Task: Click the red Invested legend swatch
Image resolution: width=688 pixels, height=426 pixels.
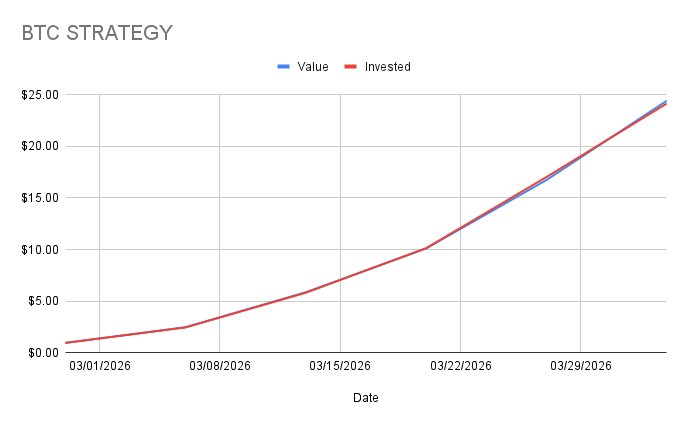Action: pyautogui.click(x=351, y=67)
